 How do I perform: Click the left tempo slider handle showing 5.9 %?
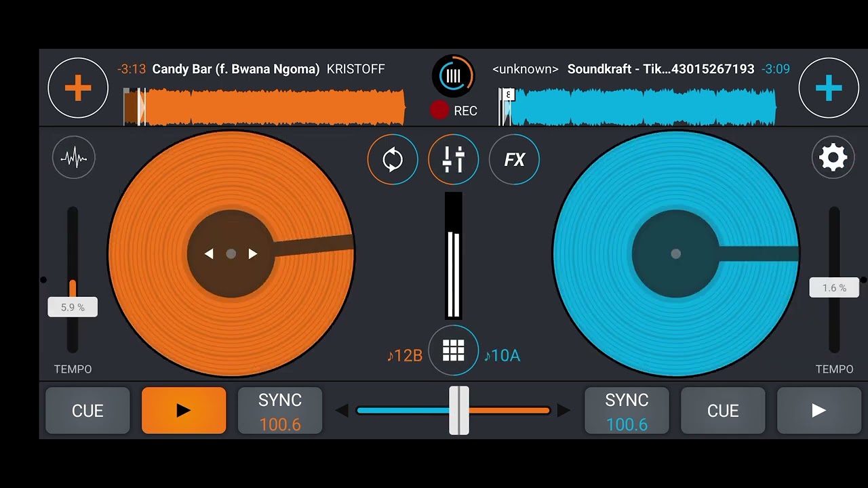click(73, 307)
